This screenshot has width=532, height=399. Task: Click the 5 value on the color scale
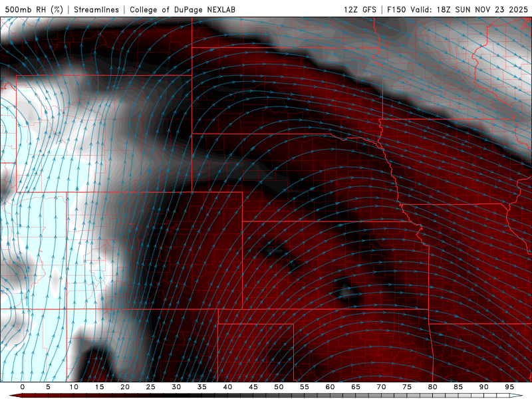coord(48,387)
